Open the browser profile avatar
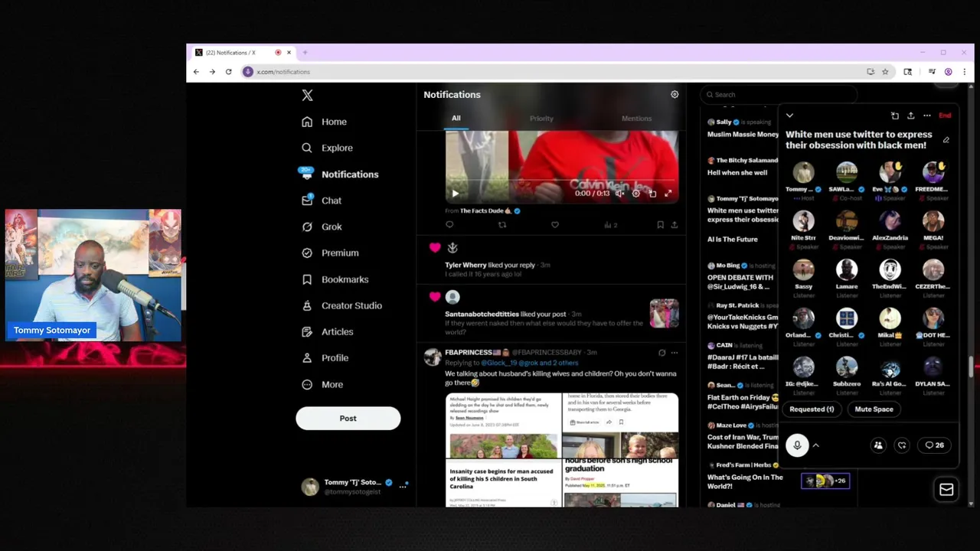 pyautogui.click(x=948, y=72)
